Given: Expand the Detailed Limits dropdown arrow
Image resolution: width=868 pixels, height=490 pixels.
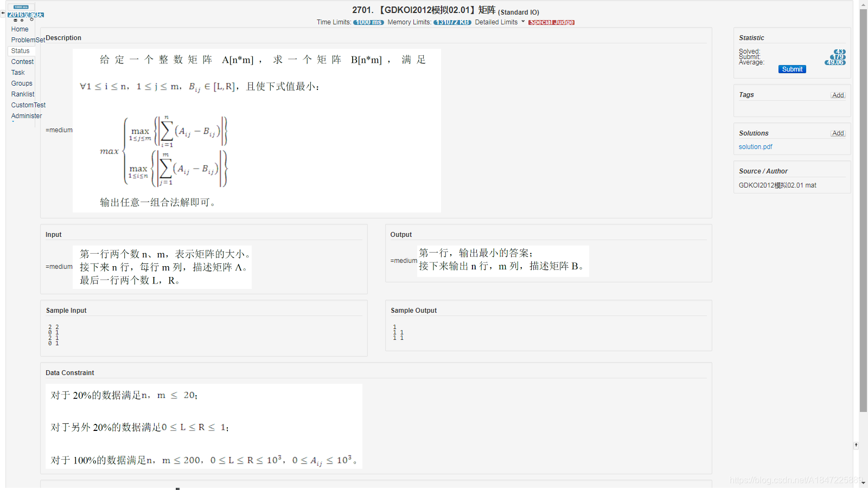Looking at the screenshot, I should 523,22.
